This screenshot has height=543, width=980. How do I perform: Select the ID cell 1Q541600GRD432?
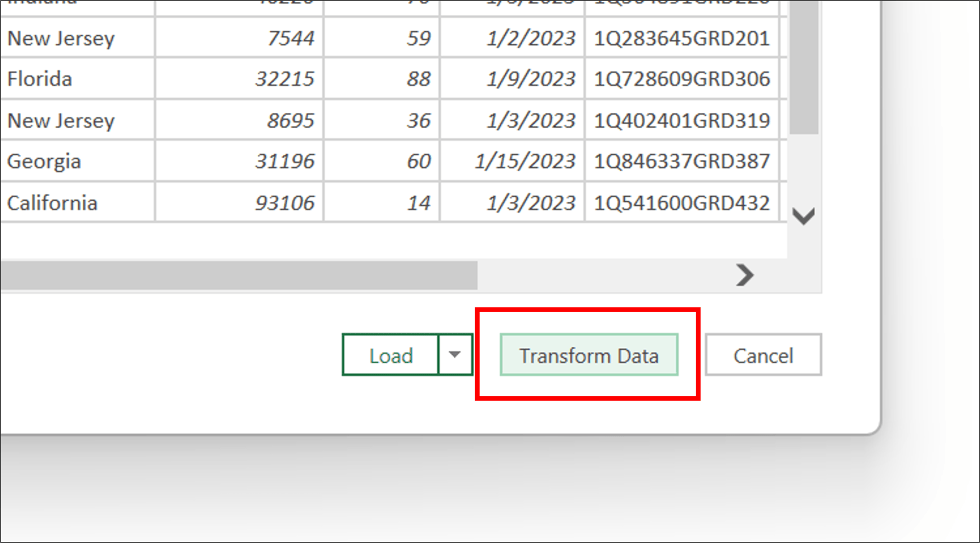pos(681,203)
